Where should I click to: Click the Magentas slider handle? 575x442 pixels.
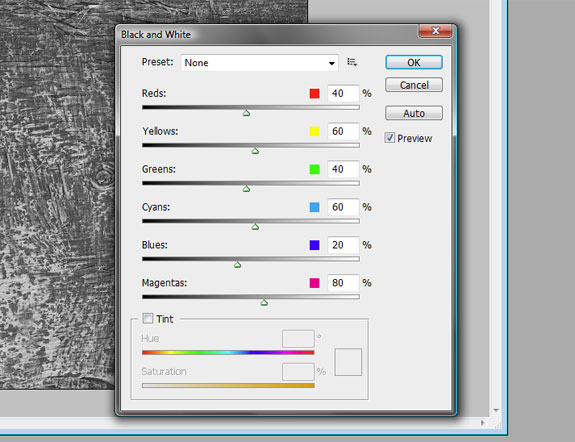point(264,303)
